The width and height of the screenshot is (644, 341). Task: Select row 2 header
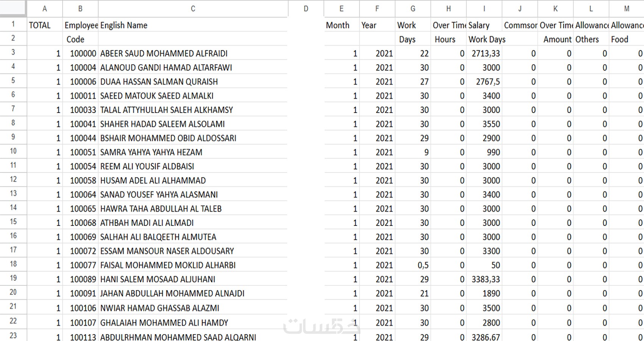(13, 38)
